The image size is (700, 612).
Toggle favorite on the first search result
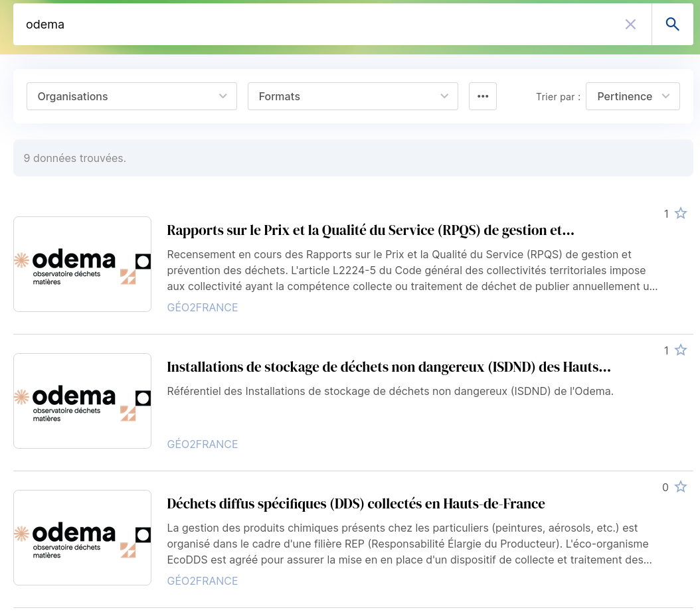[x=680, y=213]
